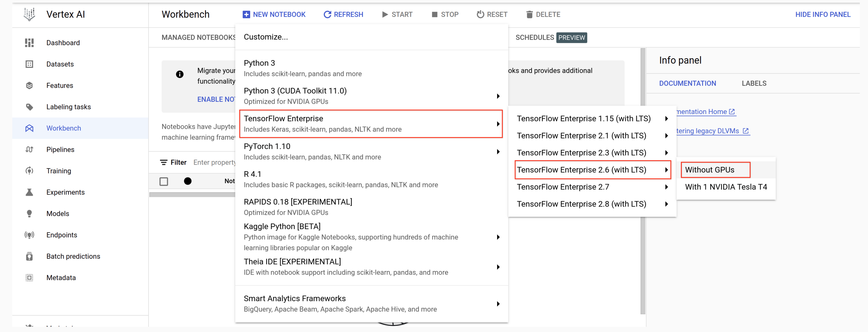Click the Batch predictions icon
The height and width of the screenshot is (332, 868).
point(29,257)
